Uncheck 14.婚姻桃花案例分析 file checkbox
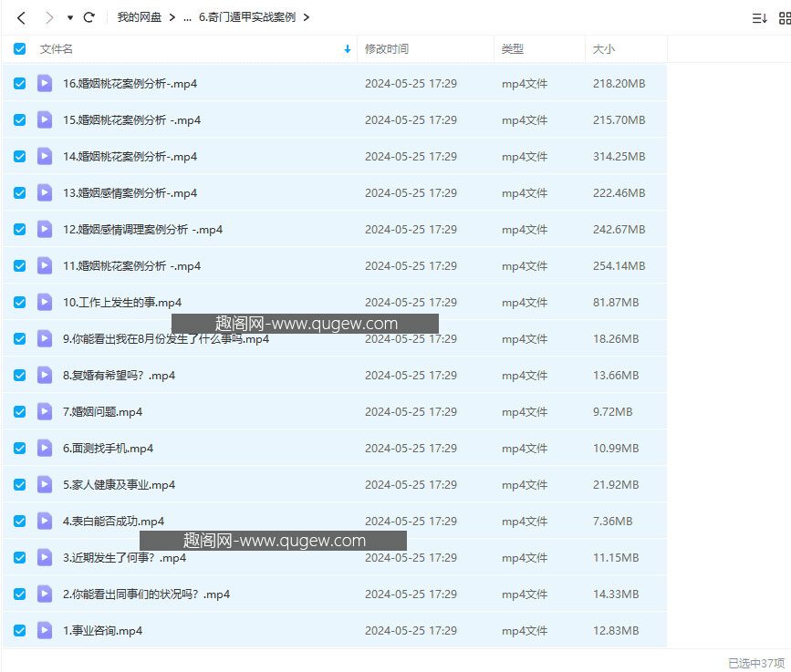The image size is (791, 672). click(x=20, y=156)
